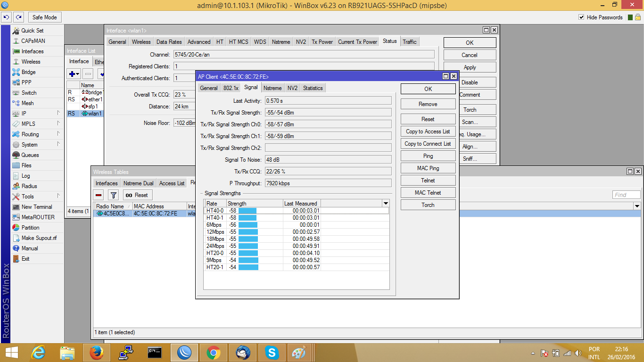This screenshot has height=362, width=644.
Task: Click the Reset button in Wireless Tables toolbar
Action: (137, 195)
